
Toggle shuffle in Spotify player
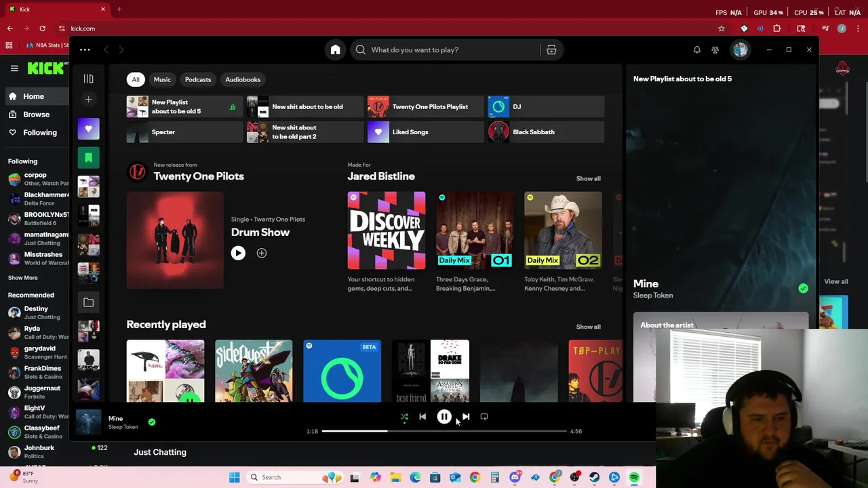point(404,417)
